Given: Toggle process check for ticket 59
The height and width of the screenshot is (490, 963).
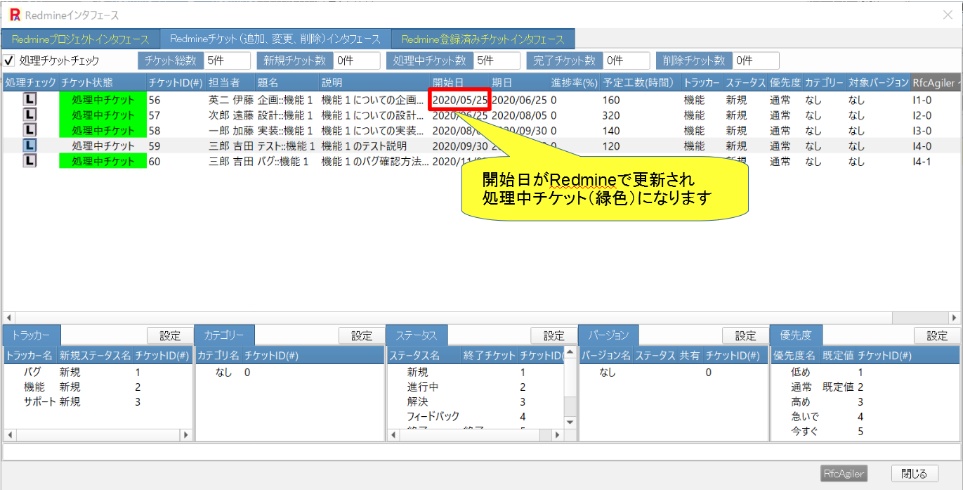Looking at the screenshot, I should pyautogui.click(x=30, y=146).
